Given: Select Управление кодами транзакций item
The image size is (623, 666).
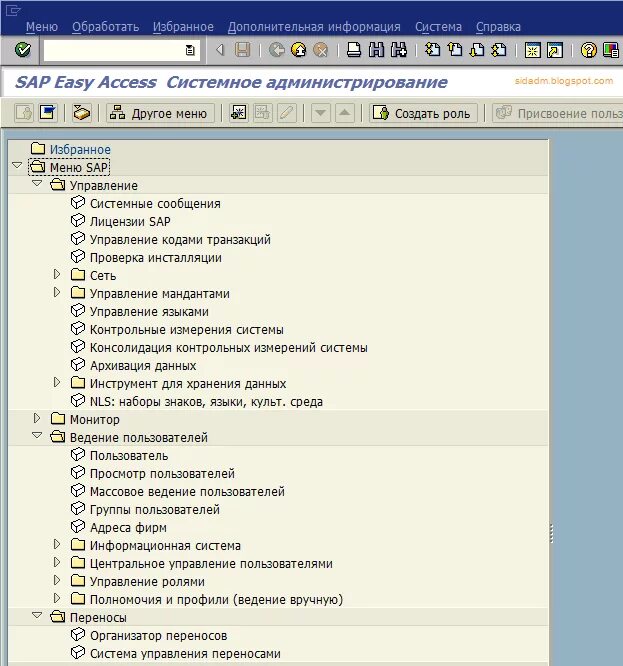Looking at the screenshot, I should point(180,240).
